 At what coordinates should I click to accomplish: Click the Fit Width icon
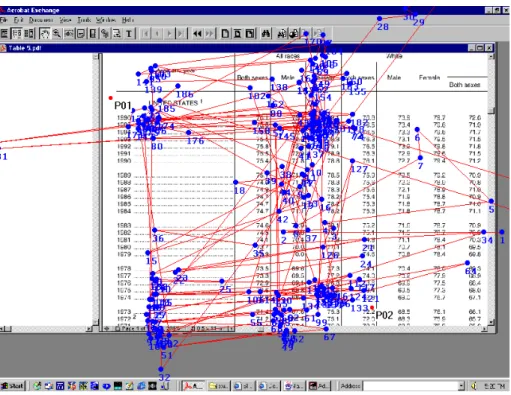click(x=250, y=34)
